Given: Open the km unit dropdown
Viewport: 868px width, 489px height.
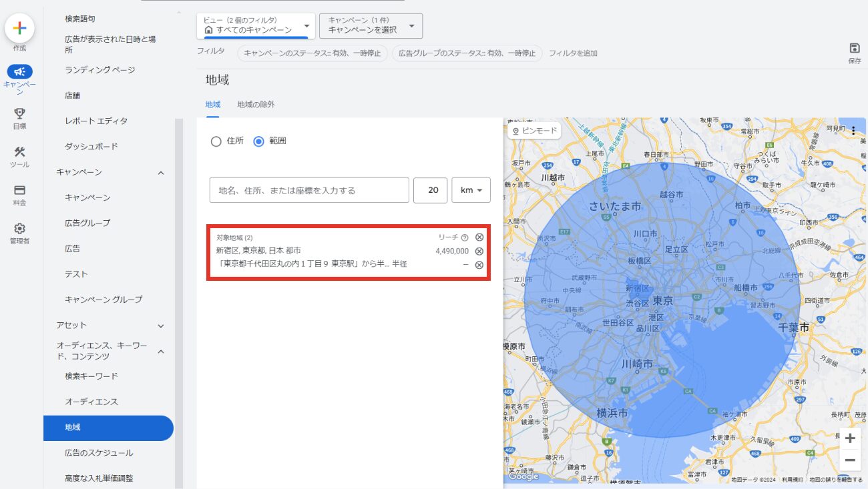Looking at the screenshot, I should click(471, 190).
